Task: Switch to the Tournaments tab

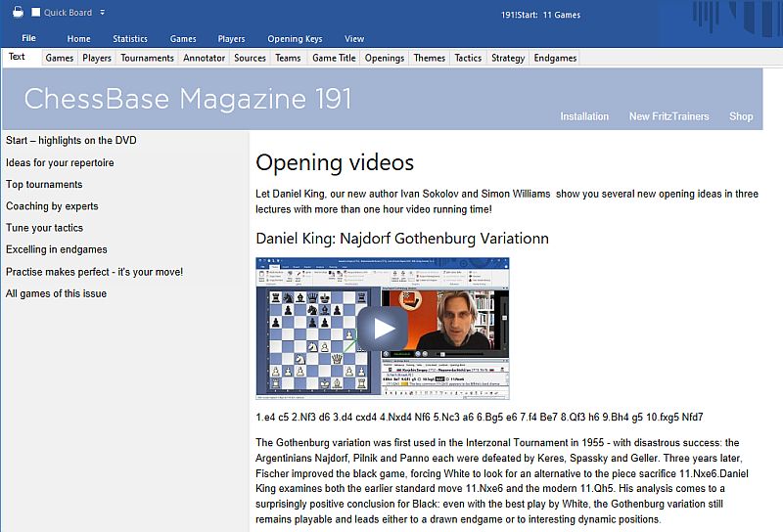Action: pyautogui.click(x=147, y=58)
